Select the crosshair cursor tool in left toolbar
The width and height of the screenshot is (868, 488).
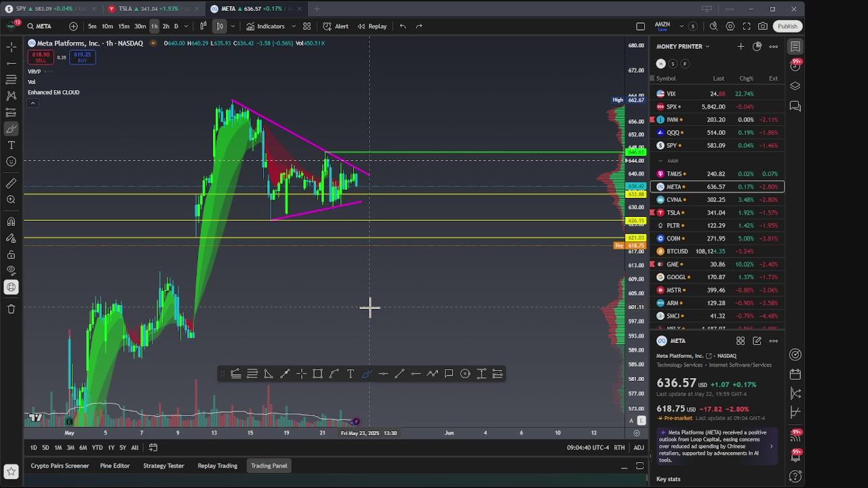12,47
